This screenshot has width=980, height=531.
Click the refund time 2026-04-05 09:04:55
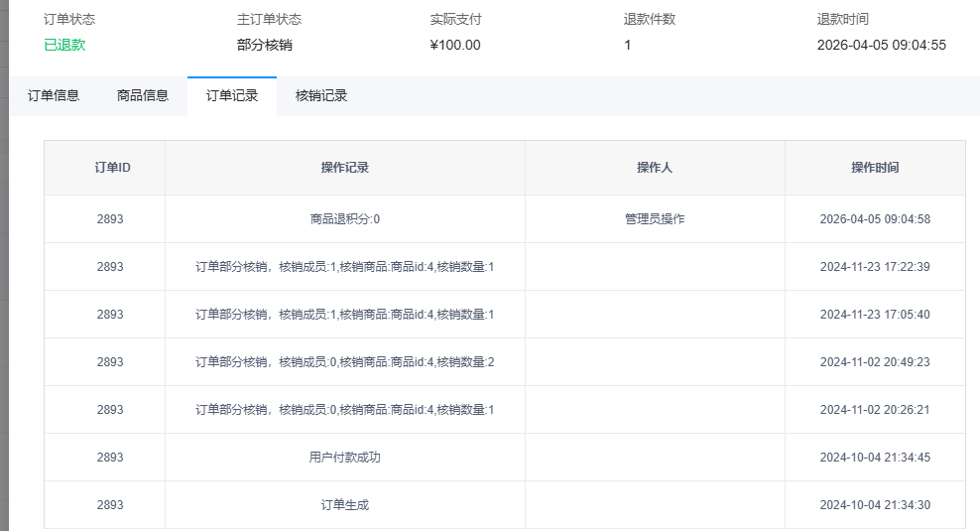pos(881,45)
